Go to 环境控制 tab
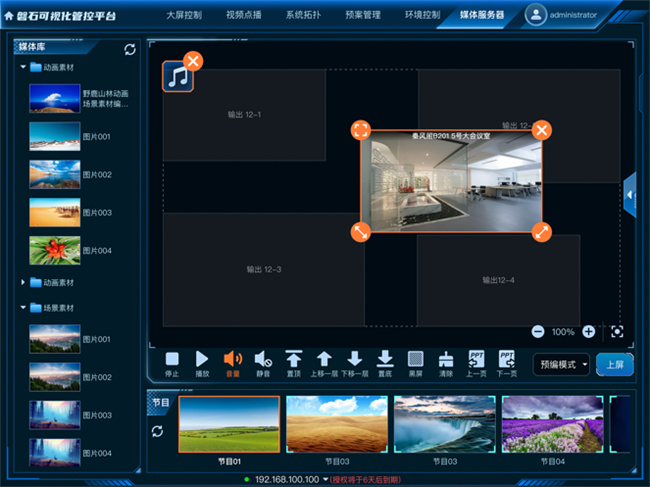 point(422,15)
